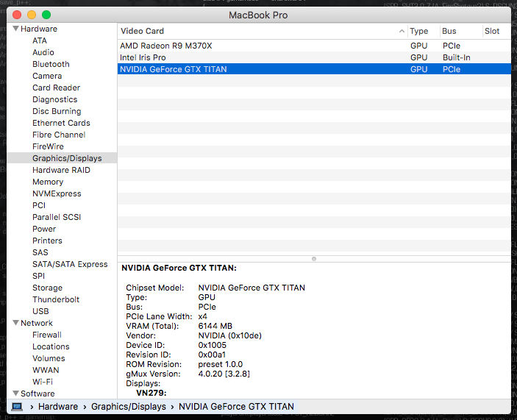517x420 pixels.
Task: Click the green zoom window button
Action: tap(46, 15)
